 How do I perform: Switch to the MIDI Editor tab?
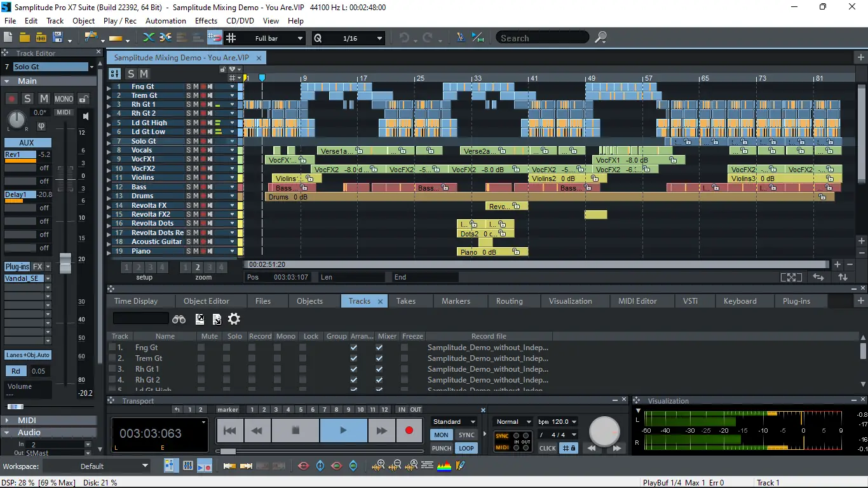[637, 301]
